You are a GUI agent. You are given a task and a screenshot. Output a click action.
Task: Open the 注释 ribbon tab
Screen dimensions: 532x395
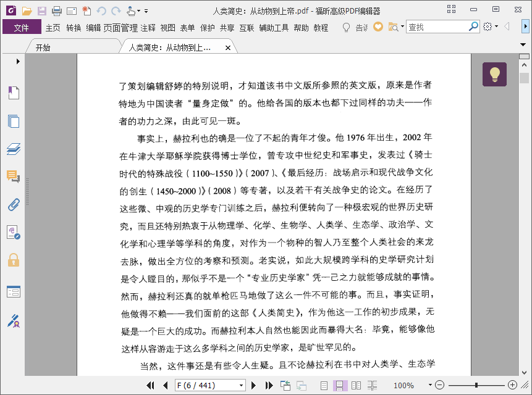148,27
